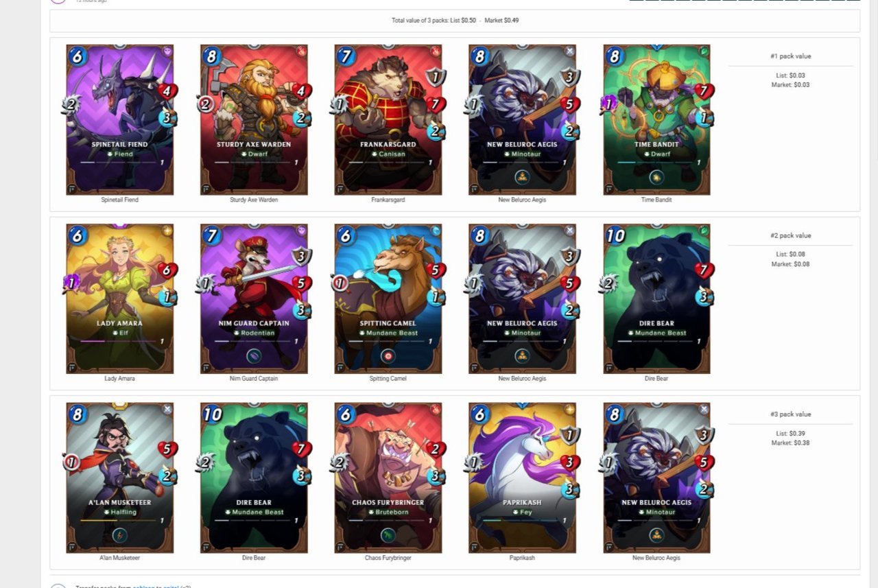Click the Chaos Furybringer caption link

tap(388, 558)
